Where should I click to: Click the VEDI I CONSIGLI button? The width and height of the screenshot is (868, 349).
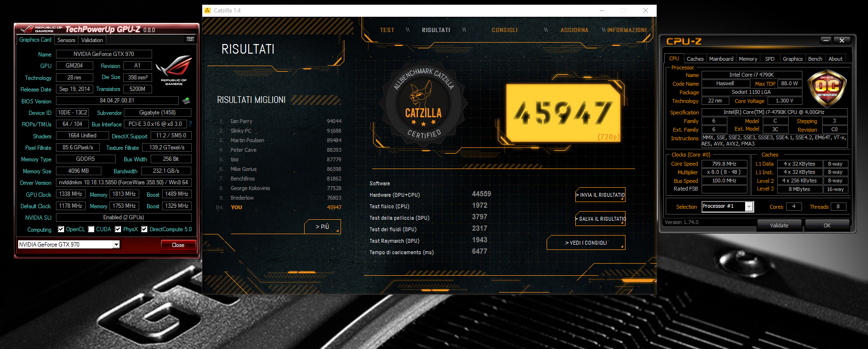[586, 243]
